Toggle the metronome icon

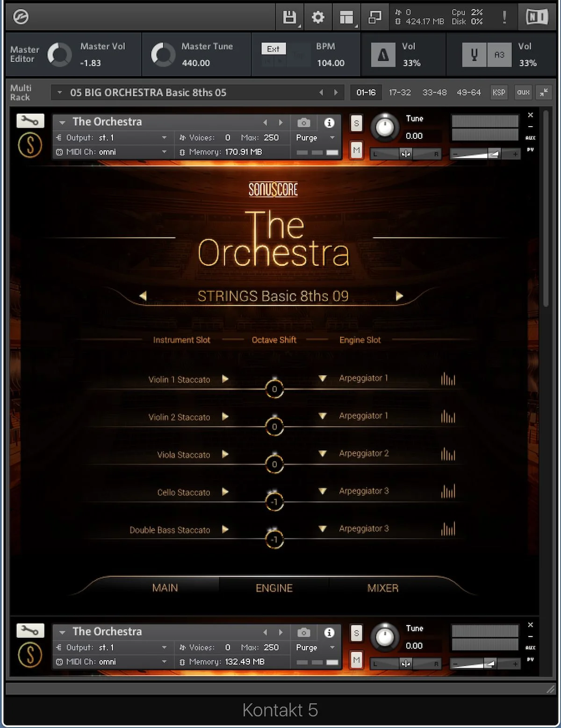383,55
